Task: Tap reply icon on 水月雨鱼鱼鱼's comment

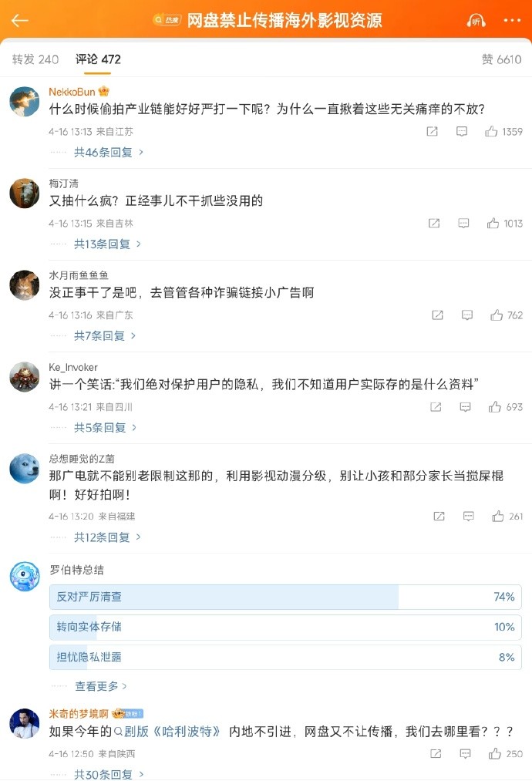Action: pos(467,315)
